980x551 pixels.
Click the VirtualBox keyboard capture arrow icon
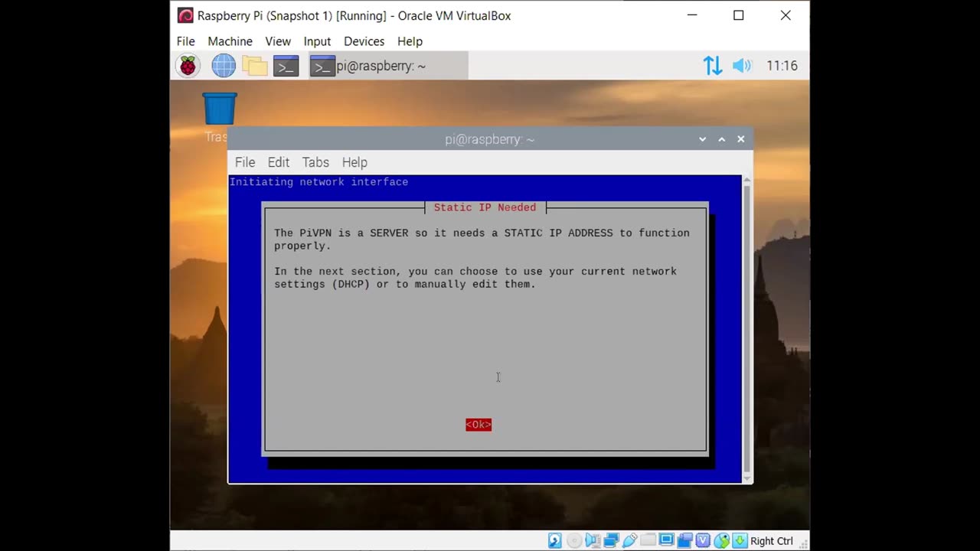tap(740, 541)
